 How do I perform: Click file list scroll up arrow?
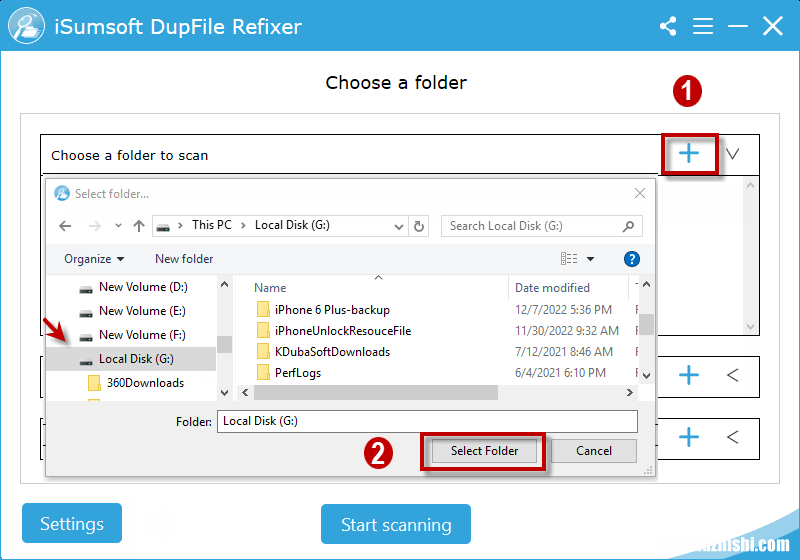coord(646,285)
